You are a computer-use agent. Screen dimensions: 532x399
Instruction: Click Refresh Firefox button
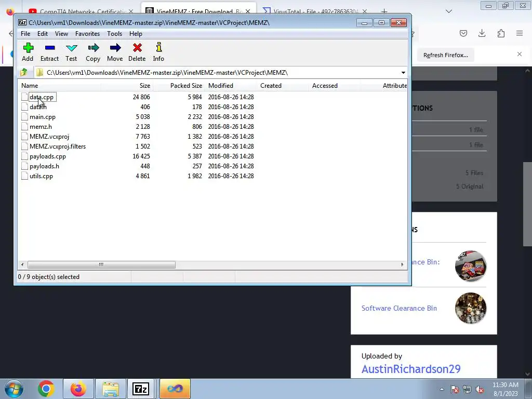(445, 55)
